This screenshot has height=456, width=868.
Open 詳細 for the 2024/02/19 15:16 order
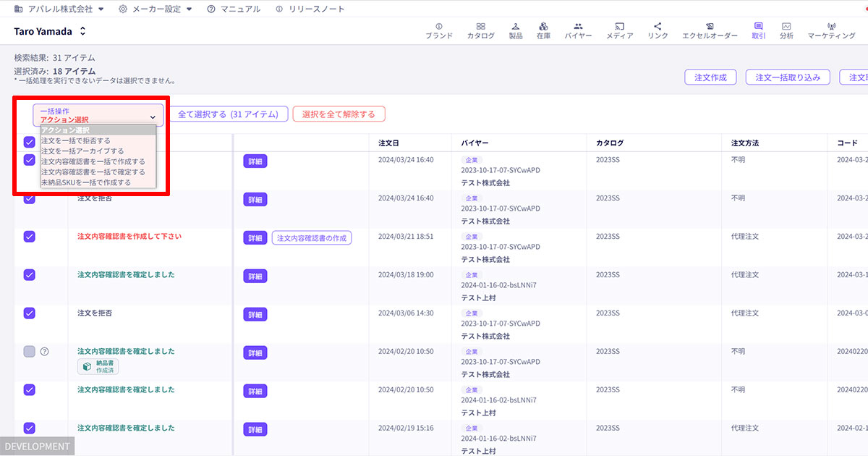[x=255, y=430]
